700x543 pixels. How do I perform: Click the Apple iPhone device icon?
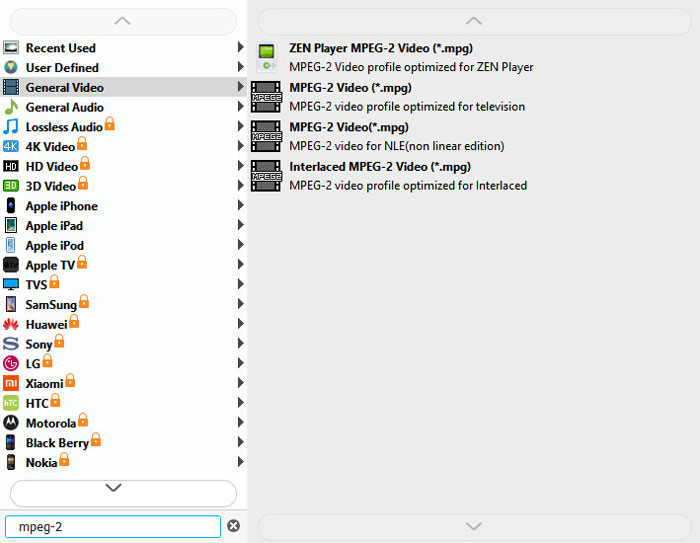[x=11, y=206]
